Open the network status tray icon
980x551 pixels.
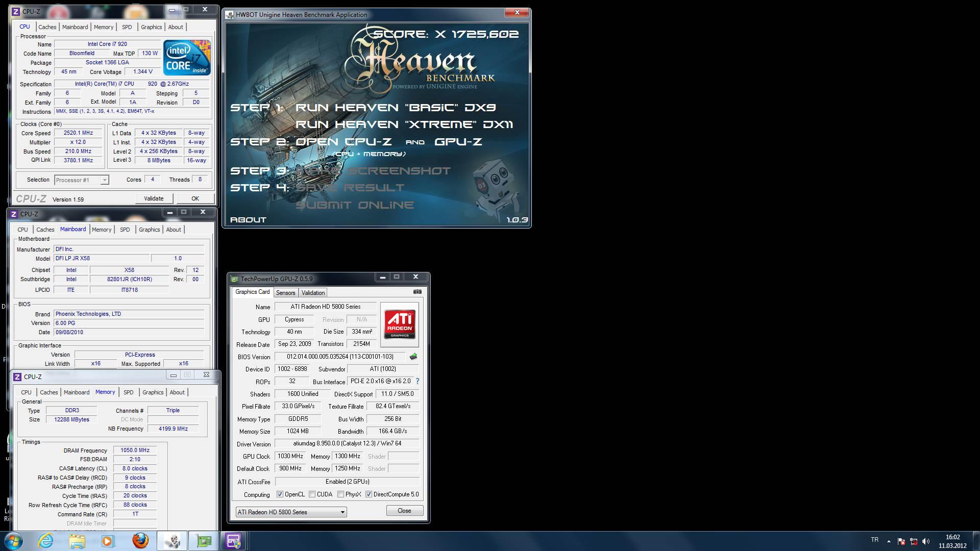point(914,541)
